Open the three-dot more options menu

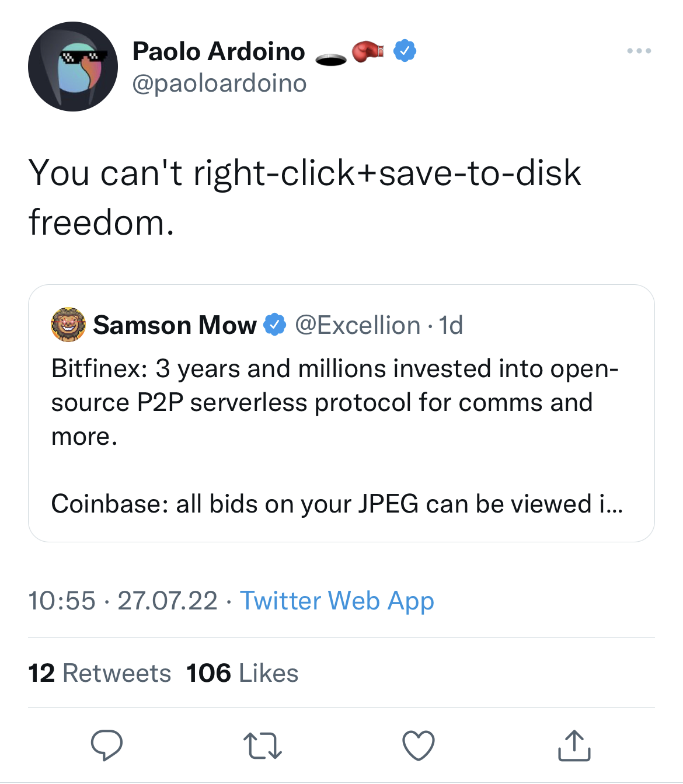click(x=639, y=51)
